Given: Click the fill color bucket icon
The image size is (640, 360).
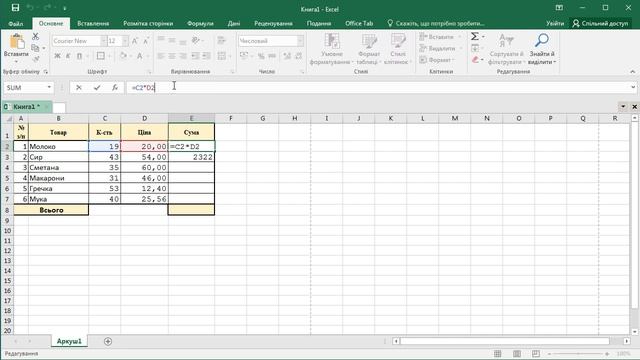Looking at the screenshot, I should (123, 56).
